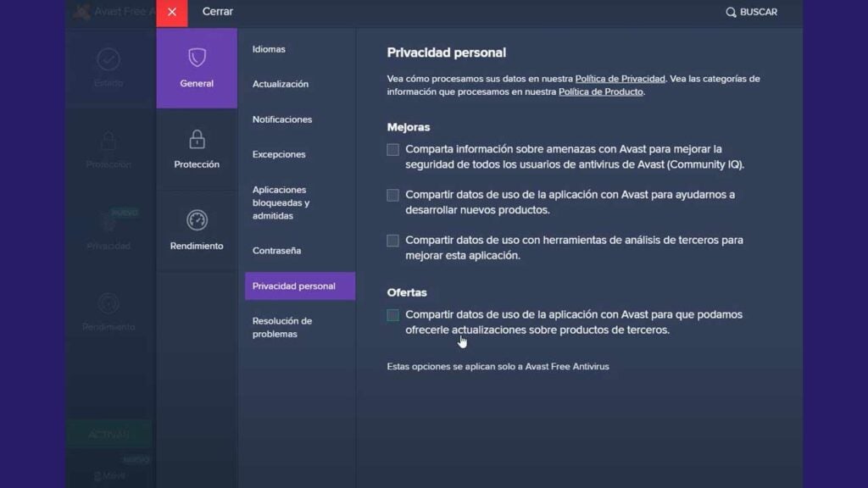
Task: Click the red X close icon
Action: 172,12
